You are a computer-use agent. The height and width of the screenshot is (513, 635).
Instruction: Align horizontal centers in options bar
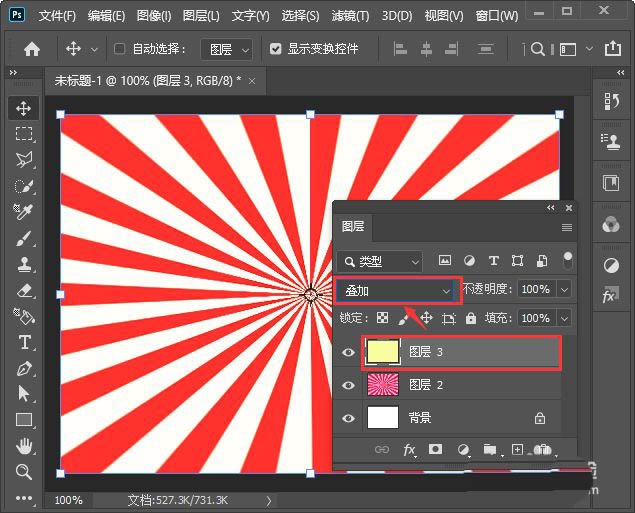pyautogui.click(x=426, y=49)
